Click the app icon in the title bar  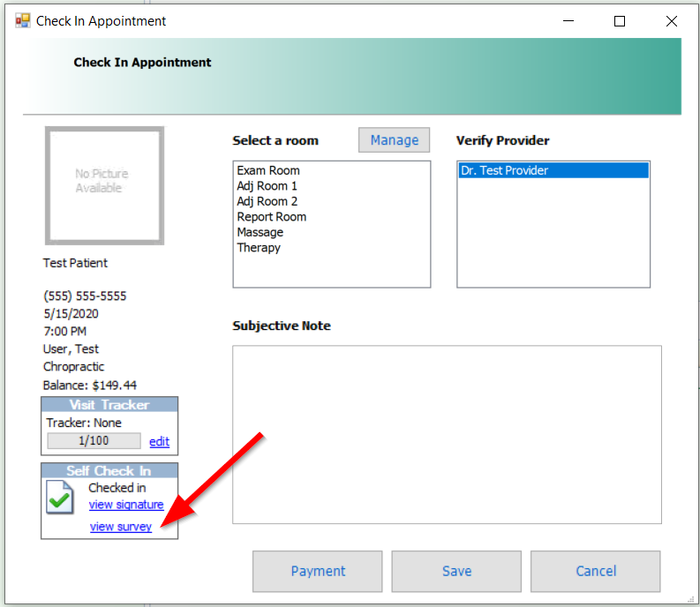pyautogui.click(x=22, y=20)
